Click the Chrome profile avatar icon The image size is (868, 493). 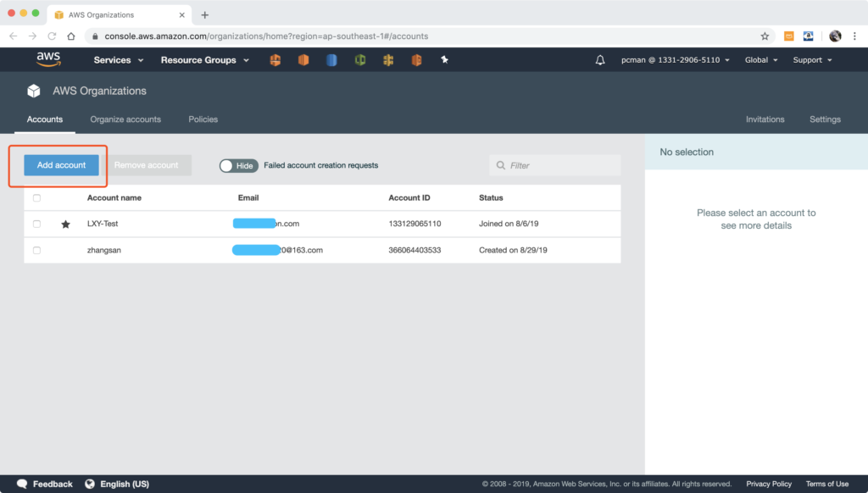(x=835, y=36)
